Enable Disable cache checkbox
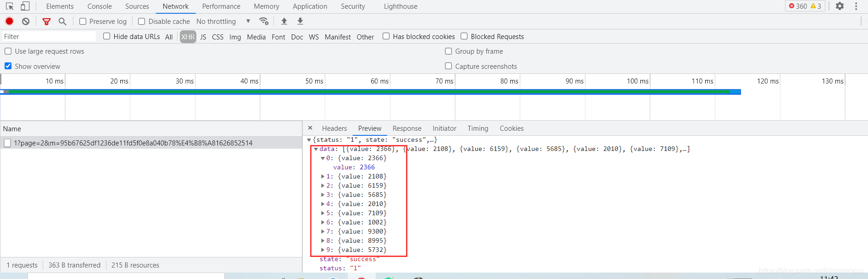 tap(142, 21)
